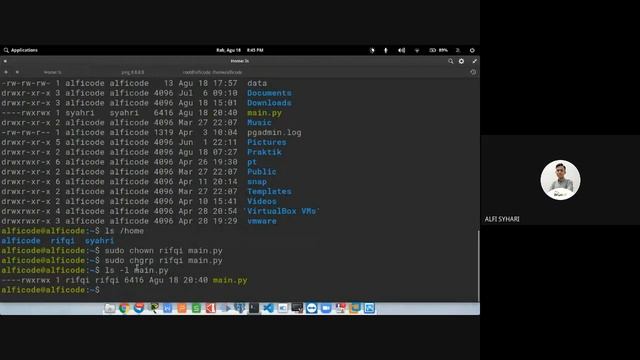Open a new terminal tab with plus button
Image resolution: width=640 pixels, height=360 pixels.
click(6, 72)
